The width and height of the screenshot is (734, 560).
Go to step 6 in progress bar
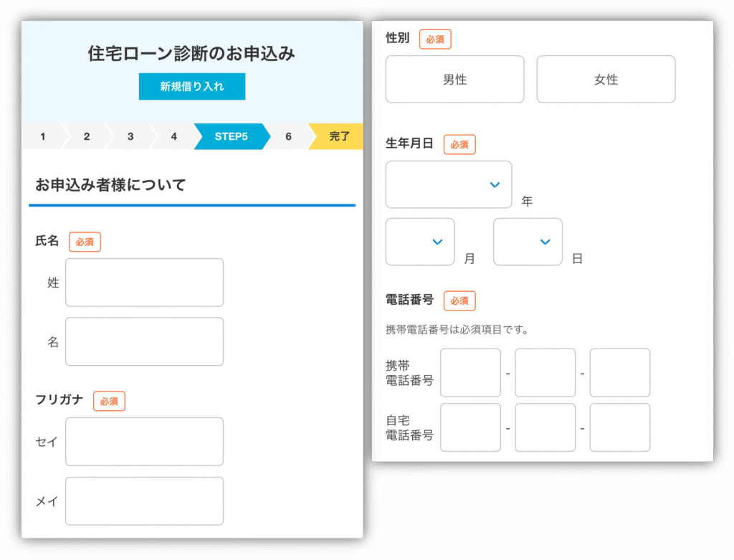(x=288, y=136)
